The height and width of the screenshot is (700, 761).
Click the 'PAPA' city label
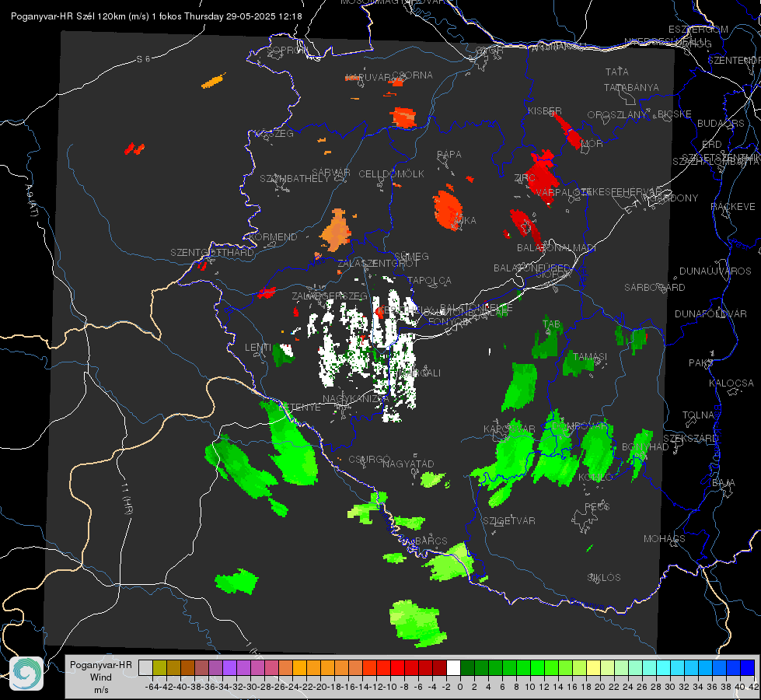(449, 154)
